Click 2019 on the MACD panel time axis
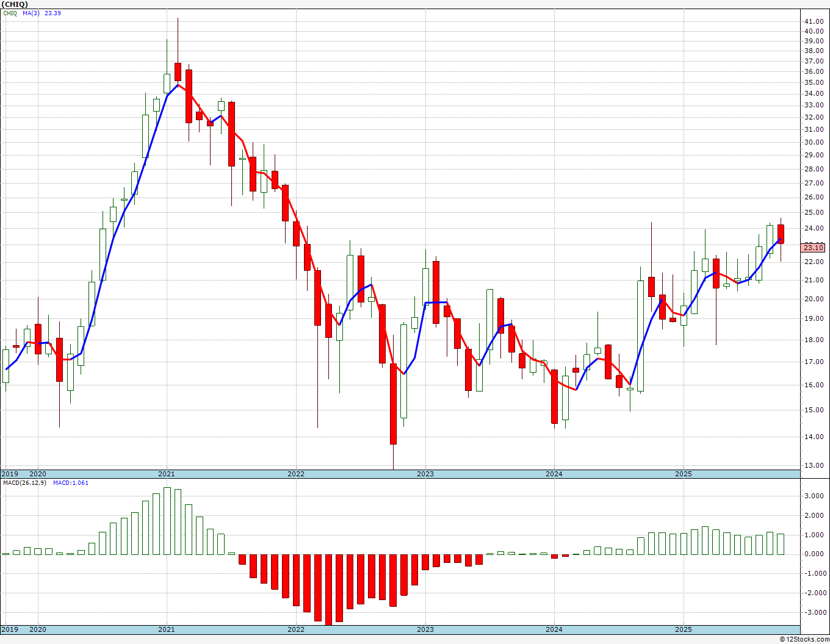The width and height of the screenshot is (830, 644). tap(9, 629)
